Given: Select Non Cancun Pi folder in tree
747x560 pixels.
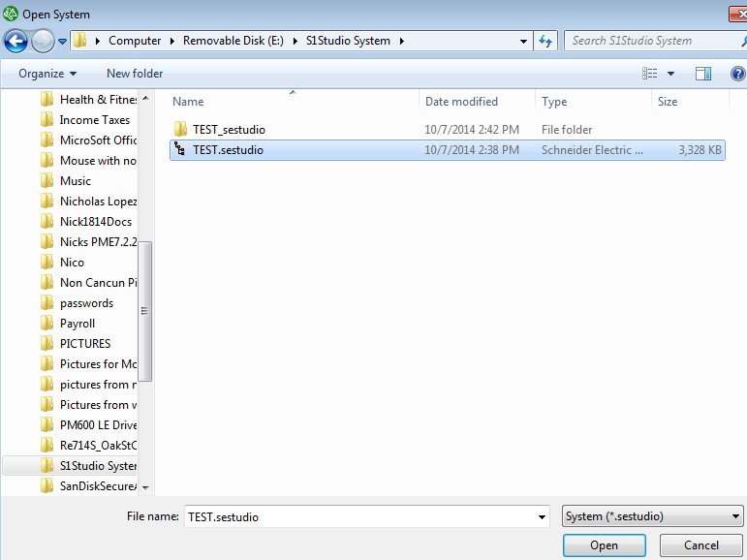Looking at the screenshot, I should [x=98, y=283].
